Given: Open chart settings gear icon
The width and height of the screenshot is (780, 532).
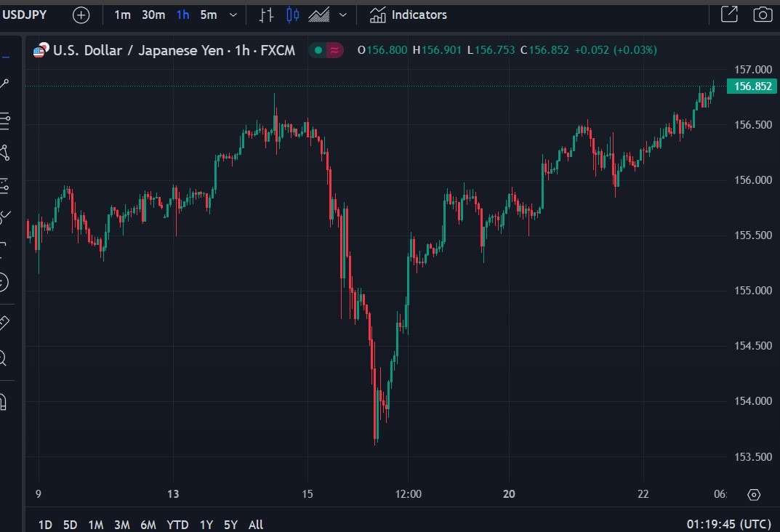Looking at the screenshot, I should [754, 495].
